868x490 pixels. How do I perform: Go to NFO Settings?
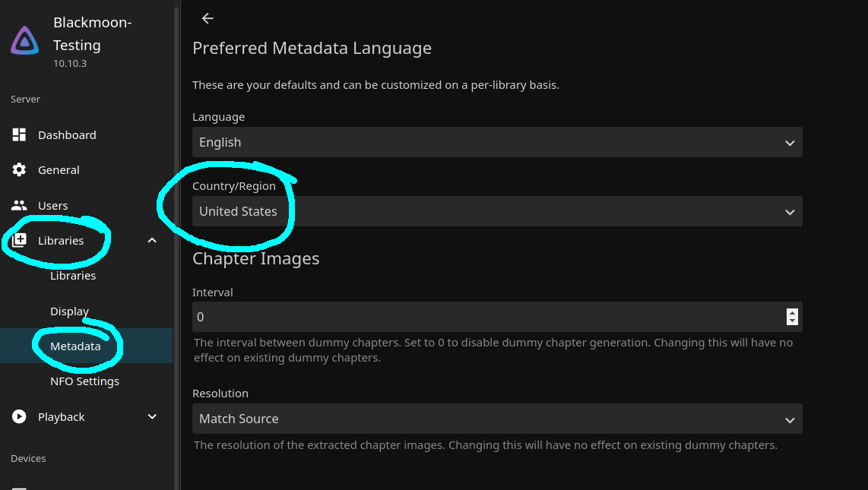[x=84, y=381]
